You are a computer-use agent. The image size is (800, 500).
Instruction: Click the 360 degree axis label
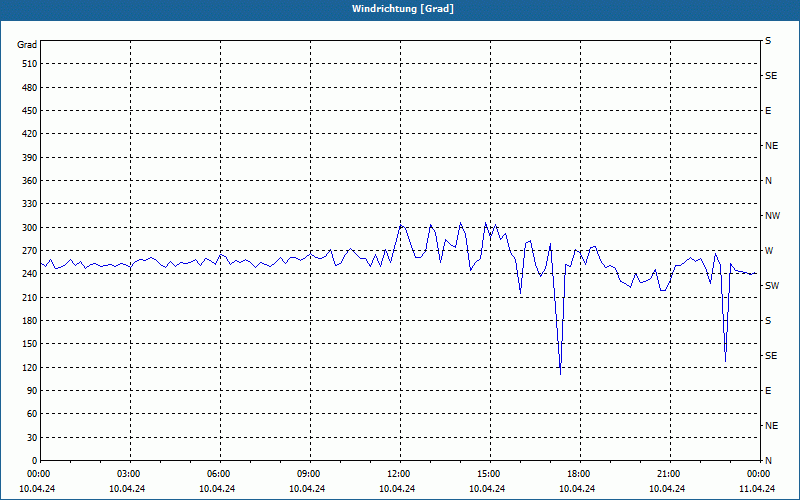30,181
